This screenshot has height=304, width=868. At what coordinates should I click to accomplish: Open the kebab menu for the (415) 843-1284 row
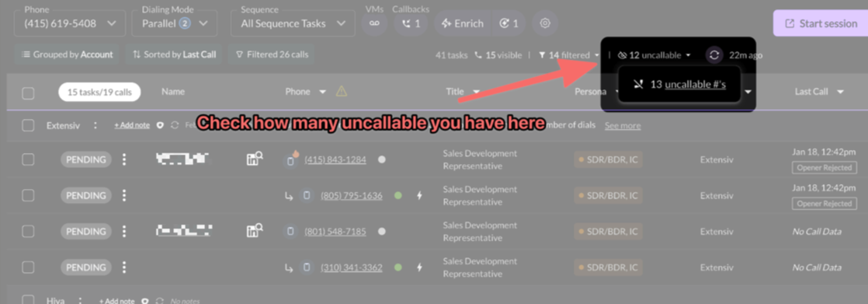(124, 159)
